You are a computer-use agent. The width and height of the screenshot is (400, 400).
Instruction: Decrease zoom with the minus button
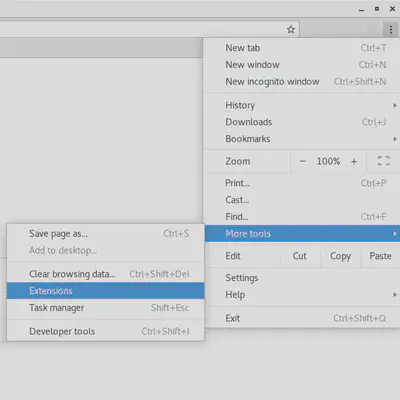(302, 161)
